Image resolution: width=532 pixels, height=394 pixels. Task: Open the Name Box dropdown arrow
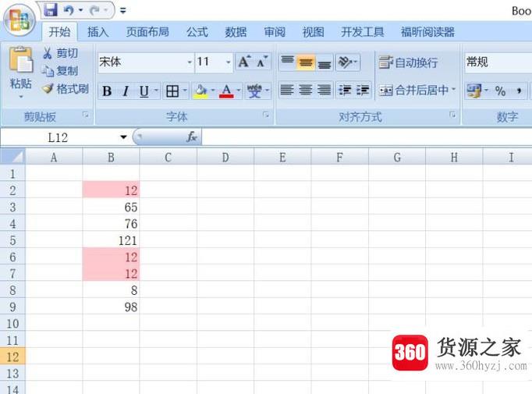pos(123,137)
